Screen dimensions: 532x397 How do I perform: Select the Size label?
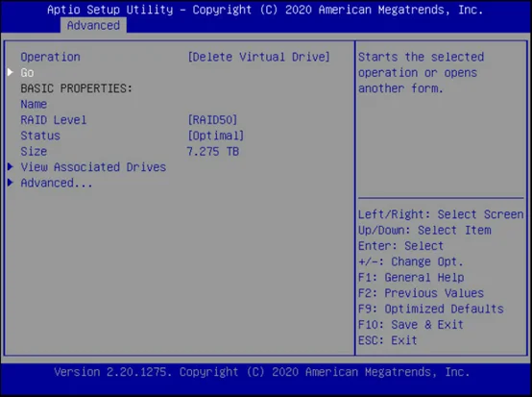pos(34,151)
